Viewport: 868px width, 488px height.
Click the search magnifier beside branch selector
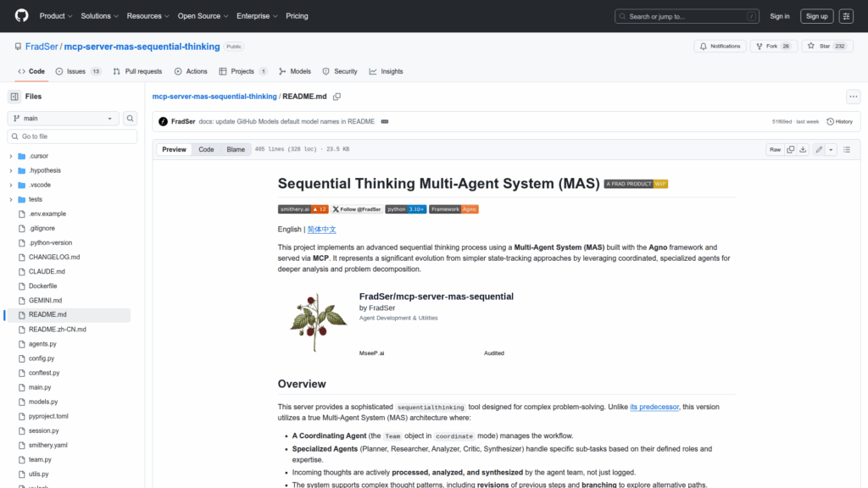click(131, 119)
